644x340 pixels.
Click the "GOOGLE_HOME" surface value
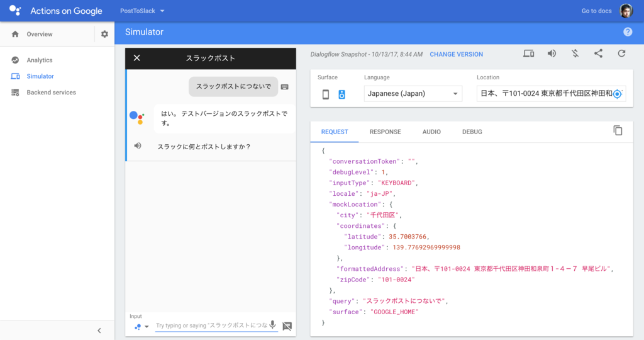click(394, 312)
